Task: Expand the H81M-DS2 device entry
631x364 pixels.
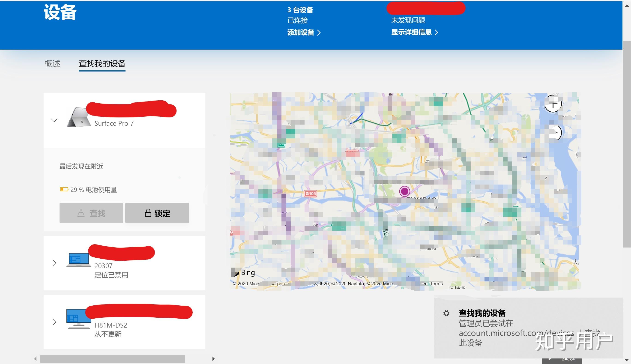Action: point(54,322)
